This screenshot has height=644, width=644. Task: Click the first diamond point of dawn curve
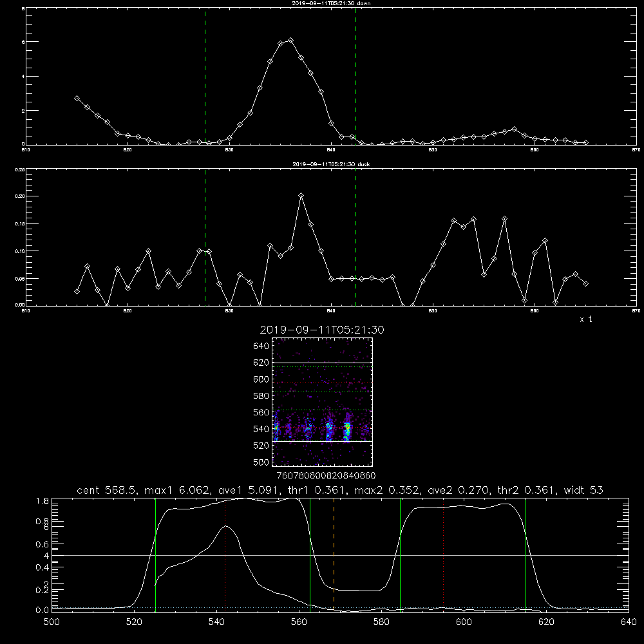pyautogui.click(x=77, y=98)
